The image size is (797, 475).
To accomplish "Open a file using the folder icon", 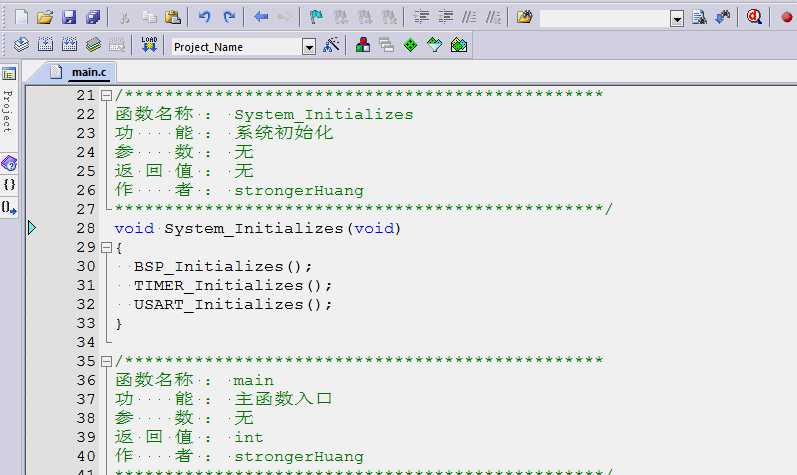I will point(45,17).
